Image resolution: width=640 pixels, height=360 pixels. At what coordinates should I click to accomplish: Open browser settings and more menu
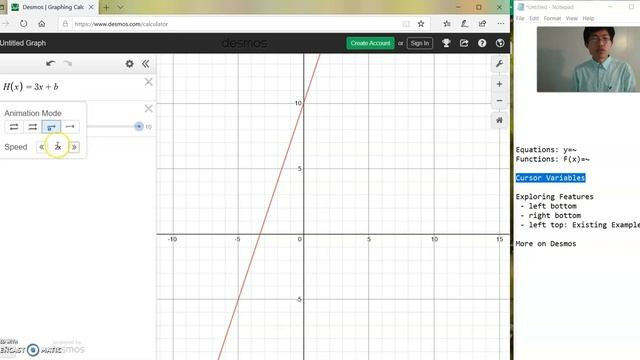click(501, 24)
